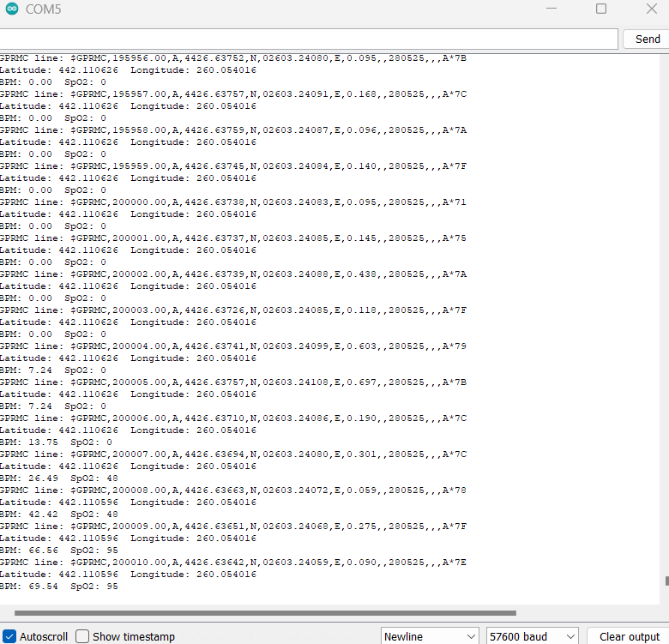Click the vertical scrollbar thumb at bottom right

[x=666, y=581]
